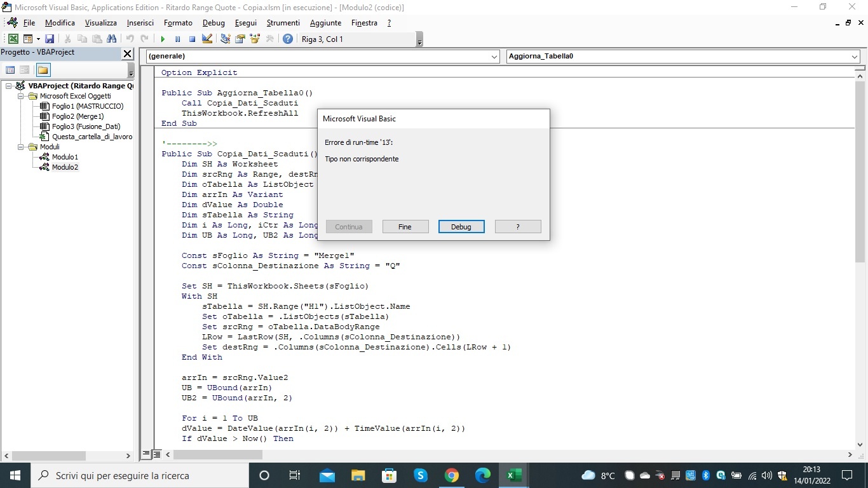Open the insert UserForm dropdown arrow

37,39
